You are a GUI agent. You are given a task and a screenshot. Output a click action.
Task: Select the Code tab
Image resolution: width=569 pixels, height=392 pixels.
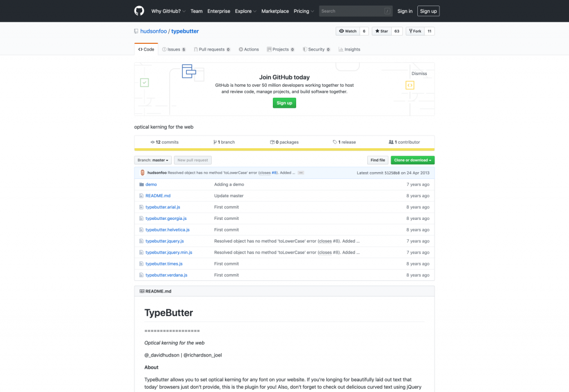point(146,49)
